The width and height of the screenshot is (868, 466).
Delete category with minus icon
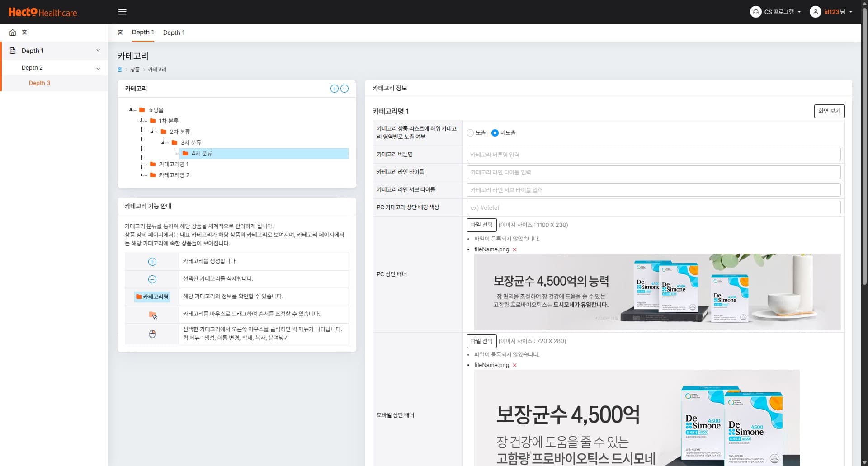point(344,89)
